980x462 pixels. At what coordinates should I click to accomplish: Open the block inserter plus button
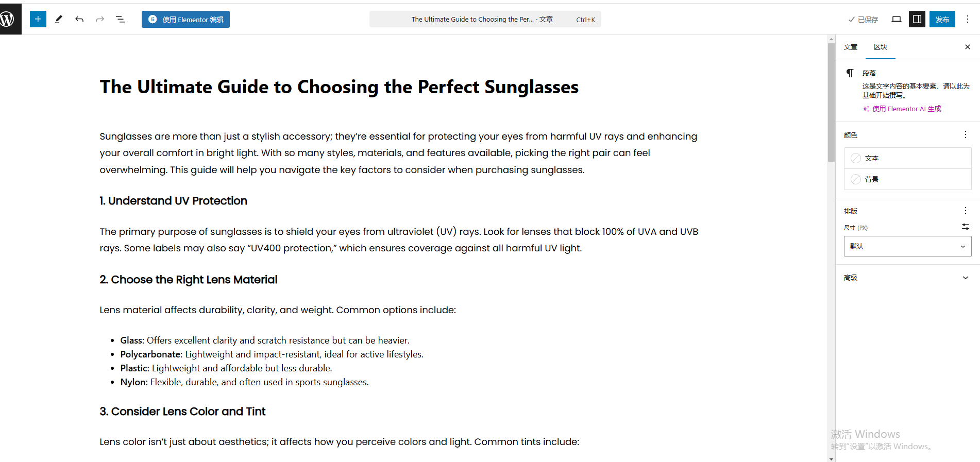pos(38,19)
